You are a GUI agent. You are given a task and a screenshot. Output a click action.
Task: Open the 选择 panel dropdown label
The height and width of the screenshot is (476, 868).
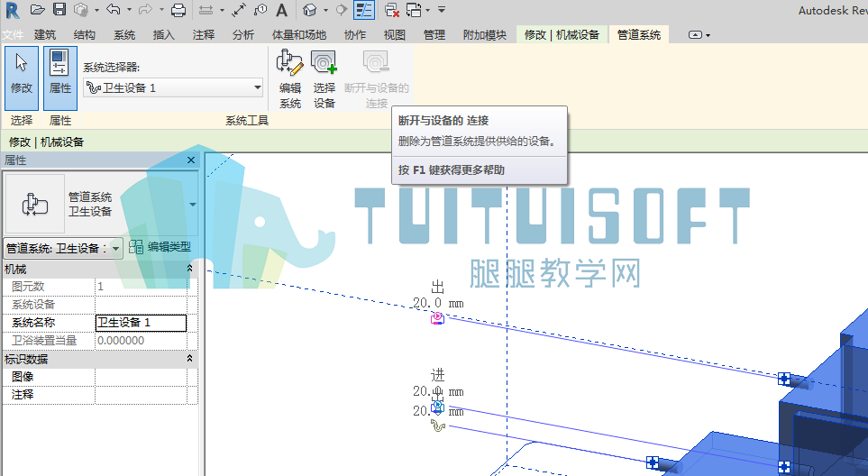(22, 120)
